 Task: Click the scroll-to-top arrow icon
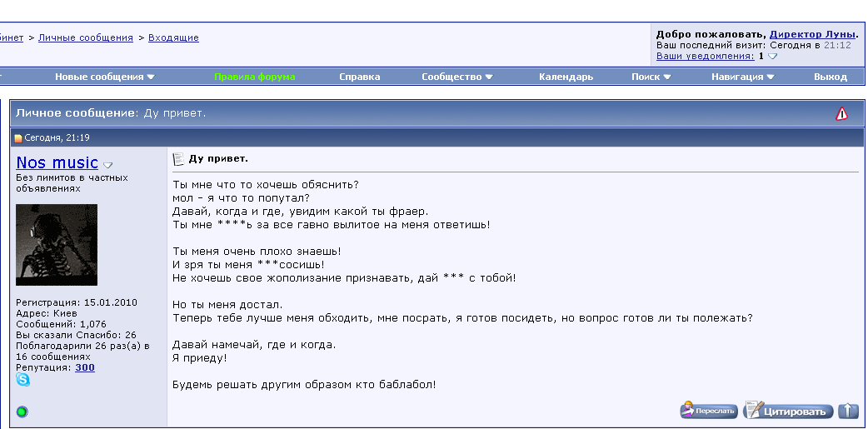click(x=848, y=411)
